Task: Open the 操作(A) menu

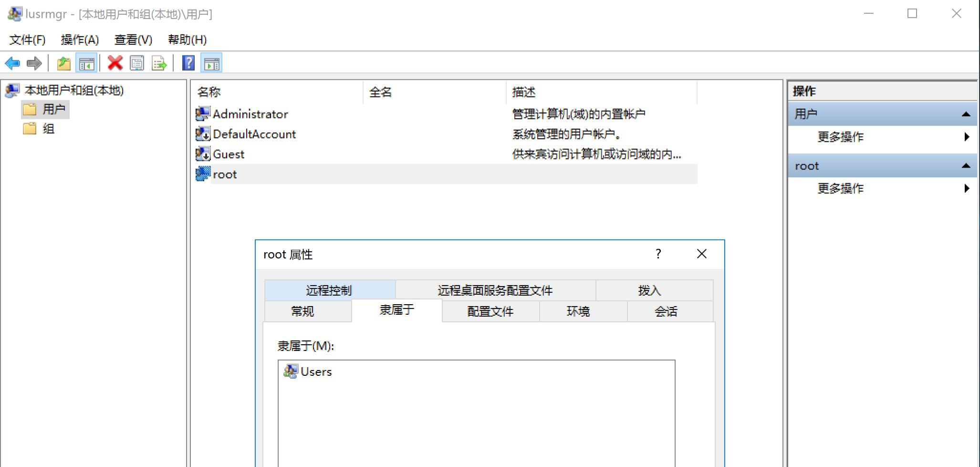Action: [x=80, y=40]
